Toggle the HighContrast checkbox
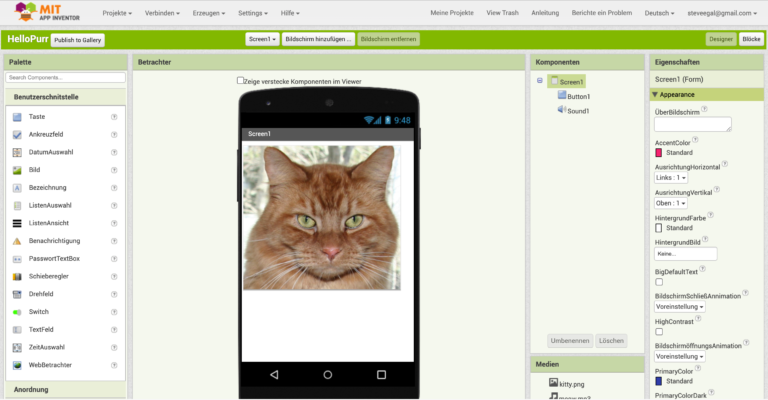 [x=659, y=332]
